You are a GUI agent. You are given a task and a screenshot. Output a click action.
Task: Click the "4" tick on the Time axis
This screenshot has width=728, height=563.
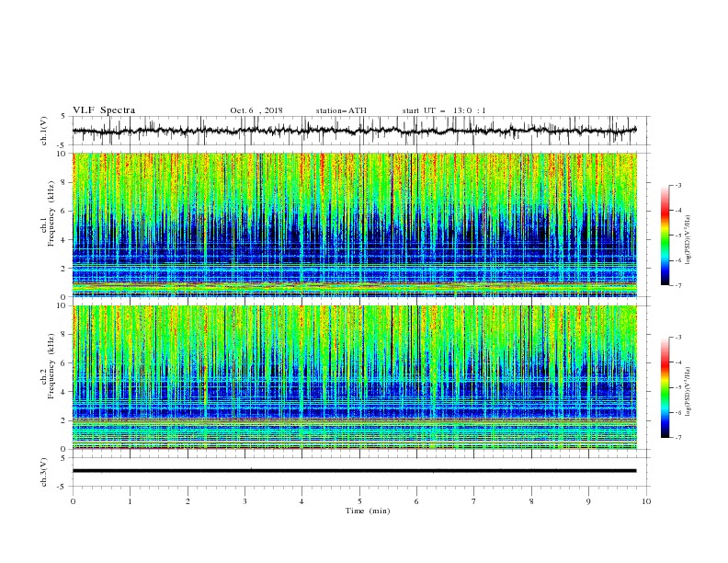tap(301, 501)
